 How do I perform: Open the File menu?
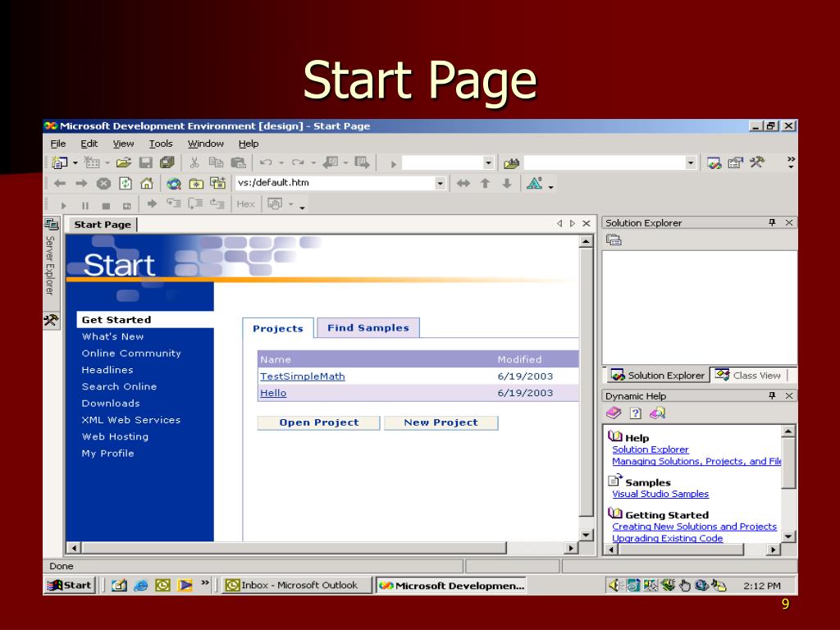click(58, 144)
